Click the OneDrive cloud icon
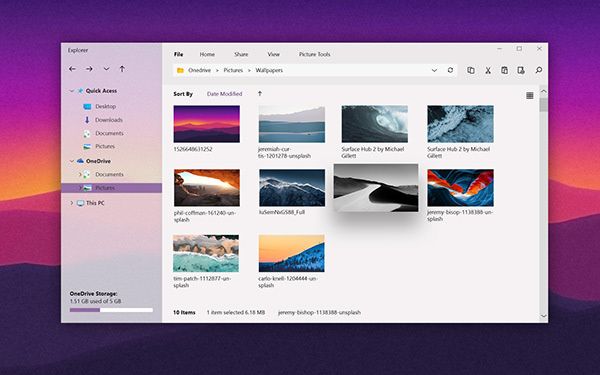 pos(80,161)
